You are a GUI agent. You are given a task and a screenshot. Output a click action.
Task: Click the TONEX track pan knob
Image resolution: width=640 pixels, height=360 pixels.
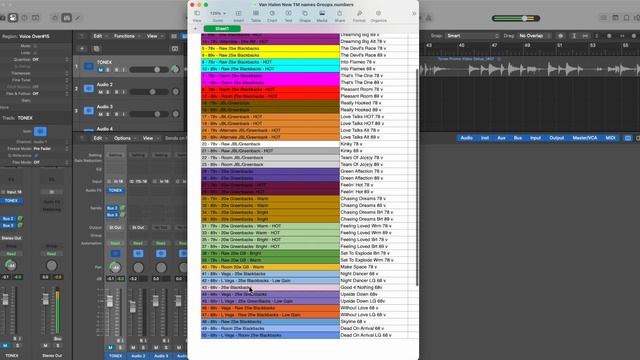pyautogui.click(x=175, y=69)
